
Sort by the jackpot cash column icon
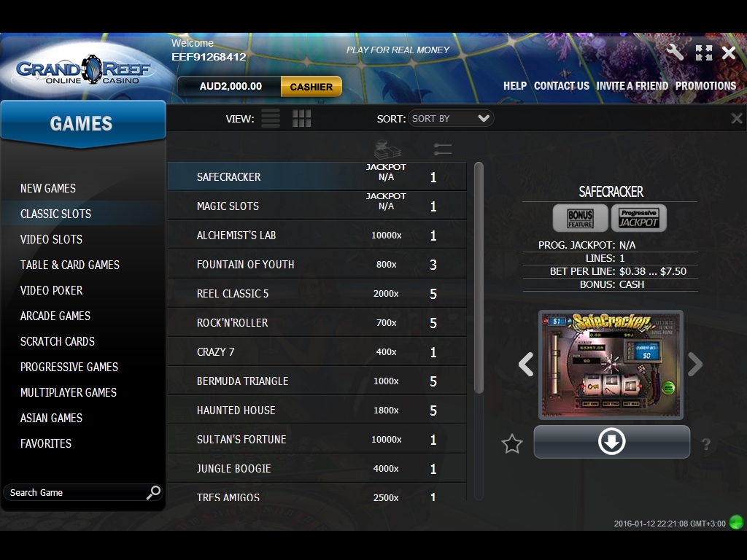tap(387, 149)
